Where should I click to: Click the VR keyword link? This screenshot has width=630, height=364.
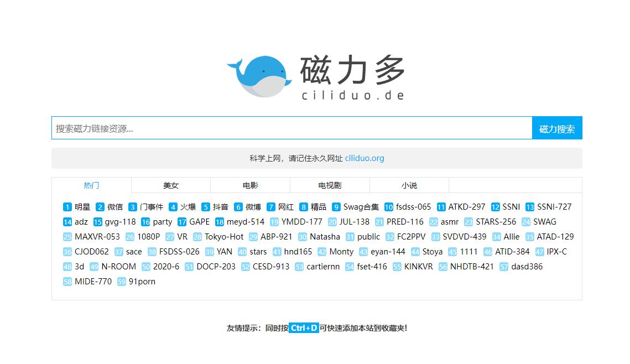[x=180, y=237]
